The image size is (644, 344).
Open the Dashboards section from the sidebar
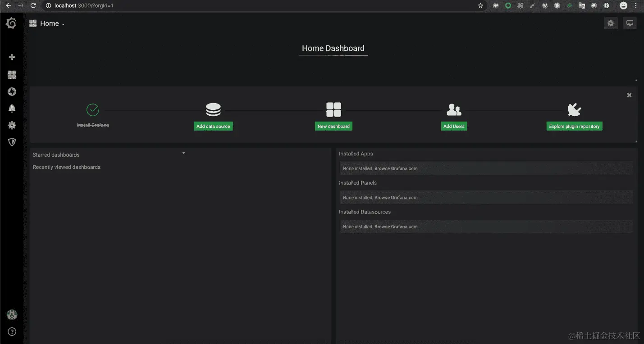[12, 74]
